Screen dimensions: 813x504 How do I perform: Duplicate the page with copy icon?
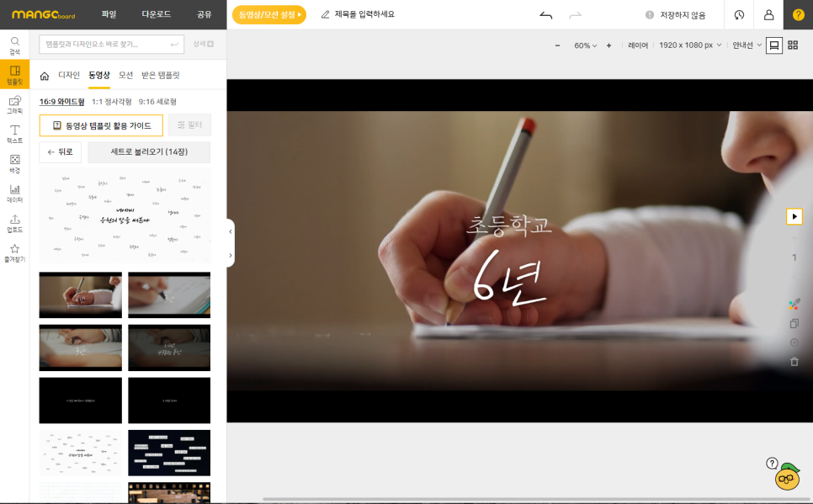pos(794,324)
